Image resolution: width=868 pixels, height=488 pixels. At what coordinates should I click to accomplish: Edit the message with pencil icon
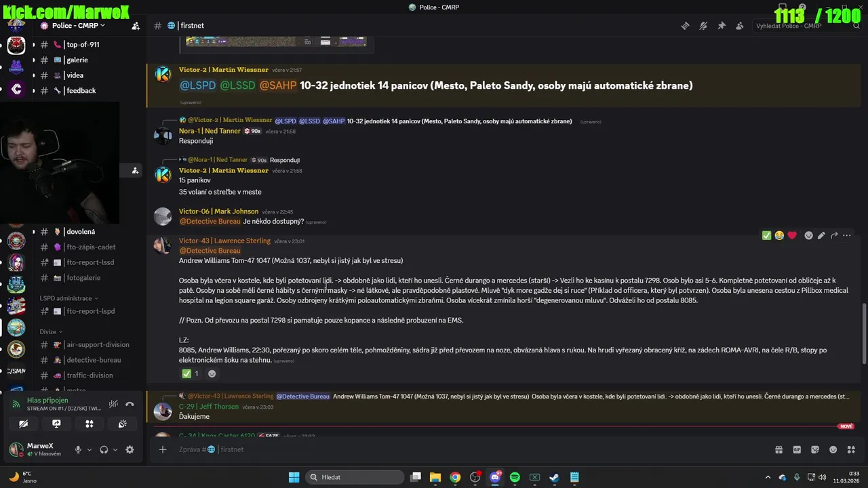coord(821,235)
